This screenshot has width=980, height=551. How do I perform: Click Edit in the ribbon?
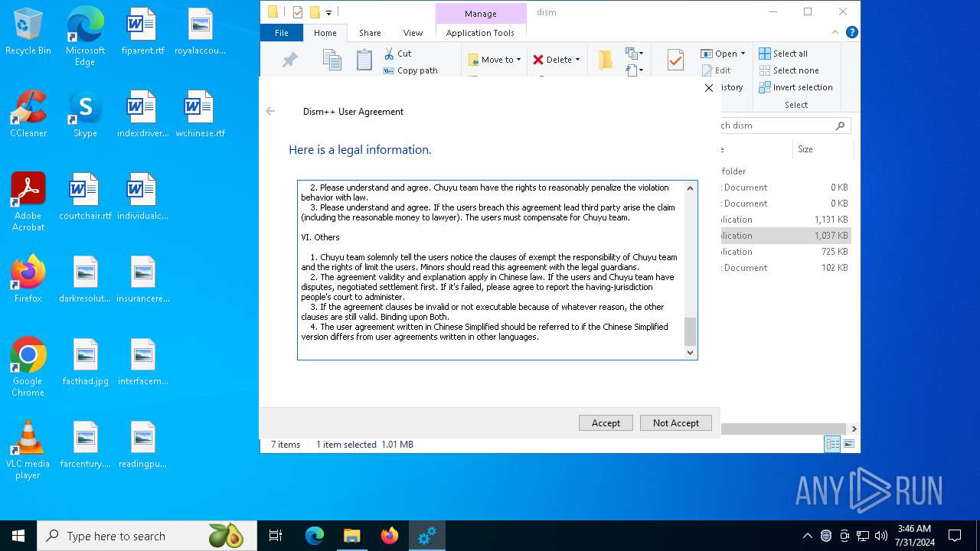(x=717, y=70)
